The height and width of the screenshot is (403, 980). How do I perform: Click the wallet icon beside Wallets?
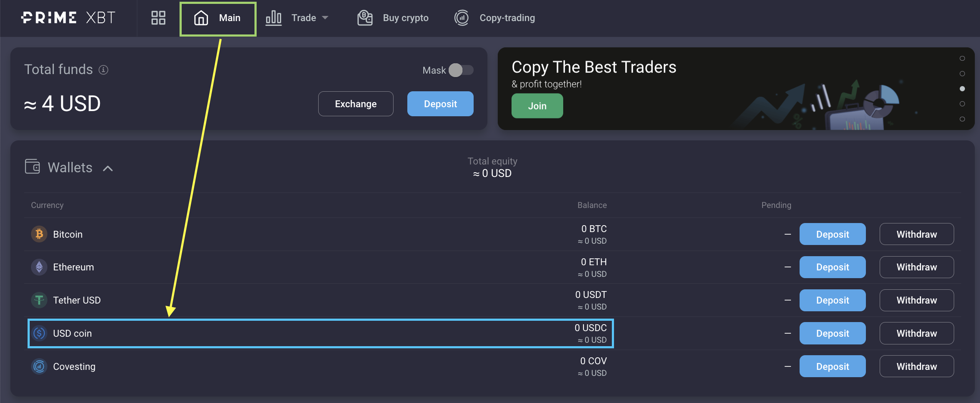point(32,167)
